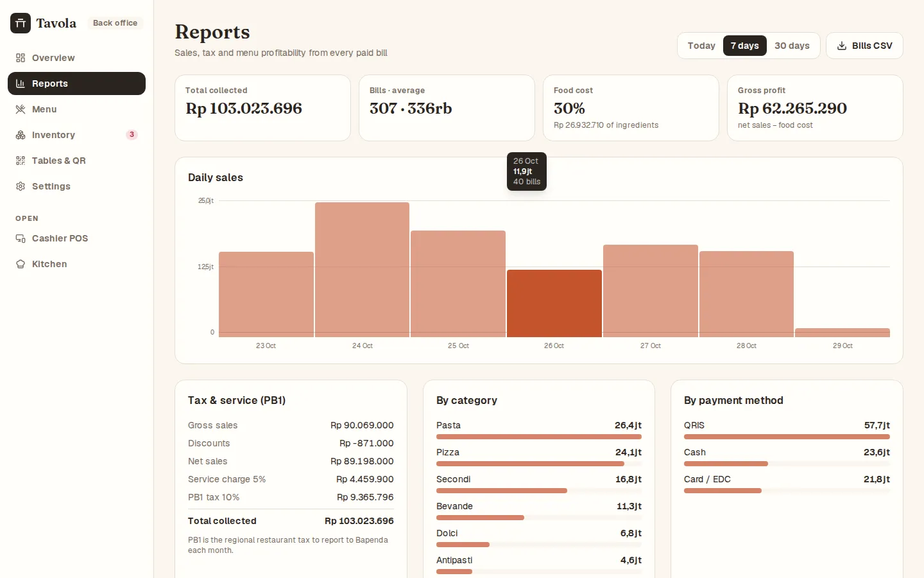This screenshot has width=924, height=578.
Task: Open the Kitchen display link
Action: pyautogui.click(x=76, y=264)
